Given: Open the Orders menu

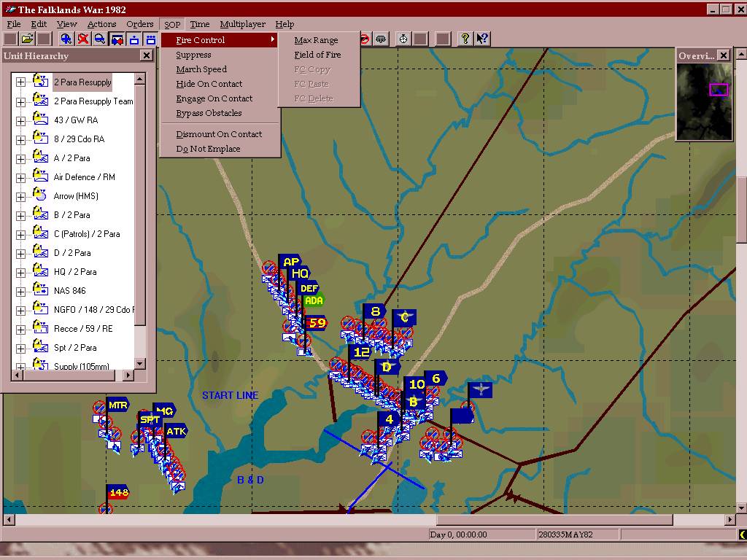Looking at the screenshot, I should point(140,24).
